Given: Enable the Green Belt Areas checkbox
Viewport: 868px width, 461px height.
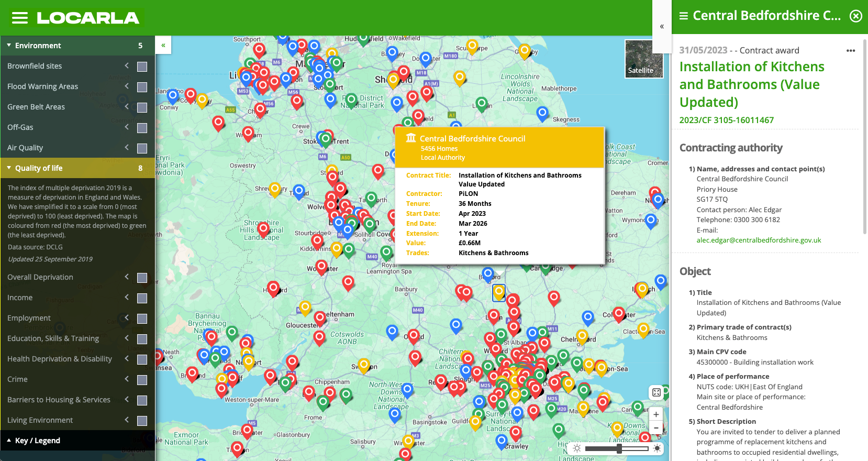Looking at the screenshot, I should pyautogui.click(x=142, y=107).
